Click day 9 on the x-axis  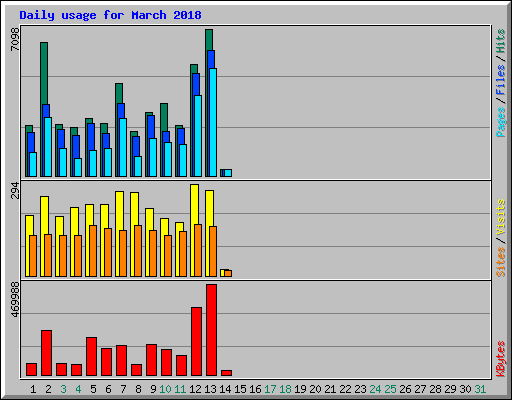(153, 389)
